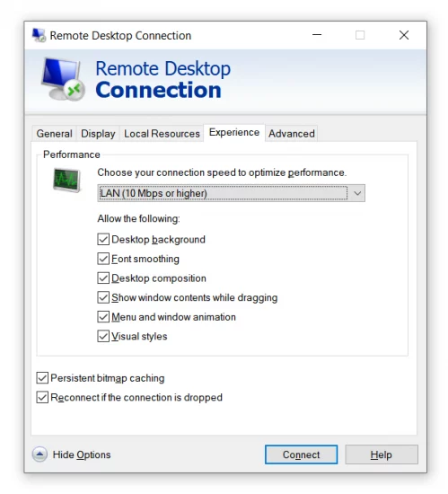448x494 pixels.
Task: Toggle the Desktop background checkbox
Action: (x=103, y=240)
